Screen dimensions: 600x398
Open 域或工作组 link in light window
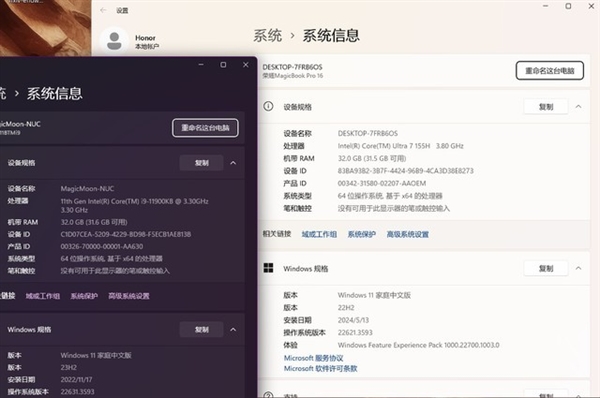tap(319, 234)
